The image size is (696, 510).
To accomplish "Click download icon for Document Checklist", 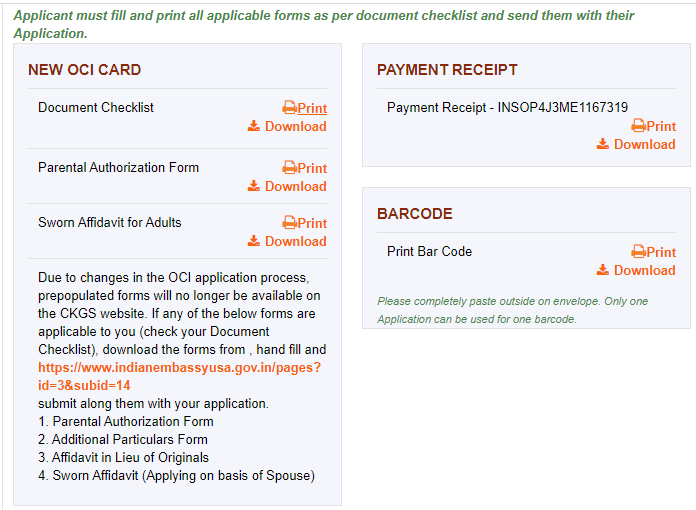I will tap(254, 126).
